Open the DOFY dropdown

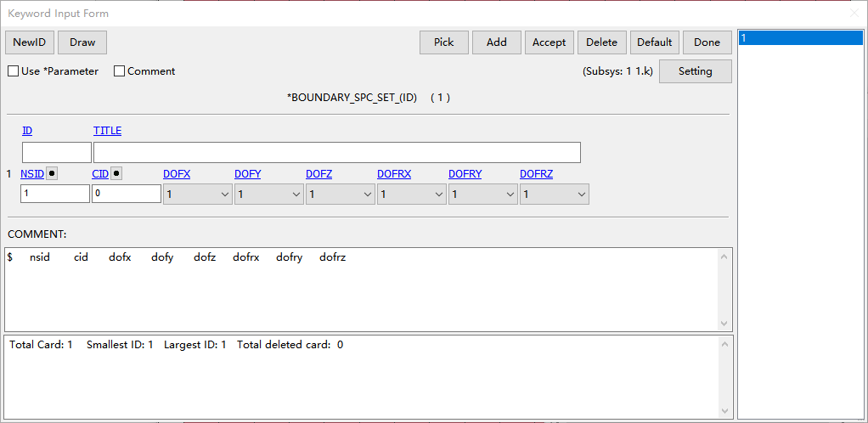pyautogui.click(x=269, y=195)
